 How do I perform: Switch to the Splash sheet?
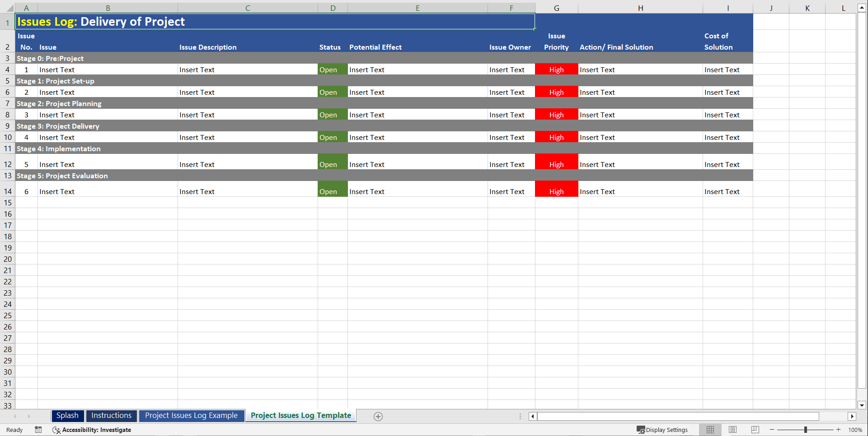point(67,415)
